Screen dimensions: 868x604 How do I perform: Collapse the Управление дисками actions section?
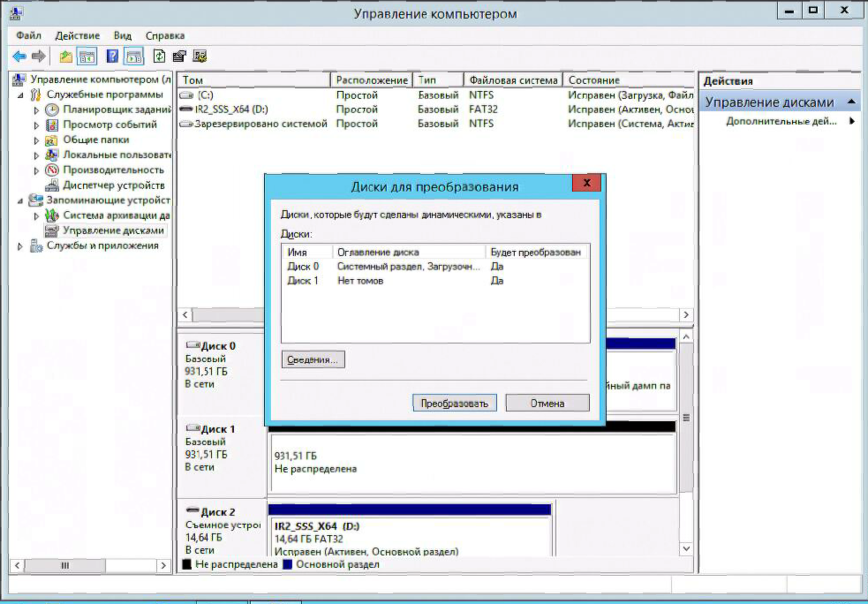(851, 102)
